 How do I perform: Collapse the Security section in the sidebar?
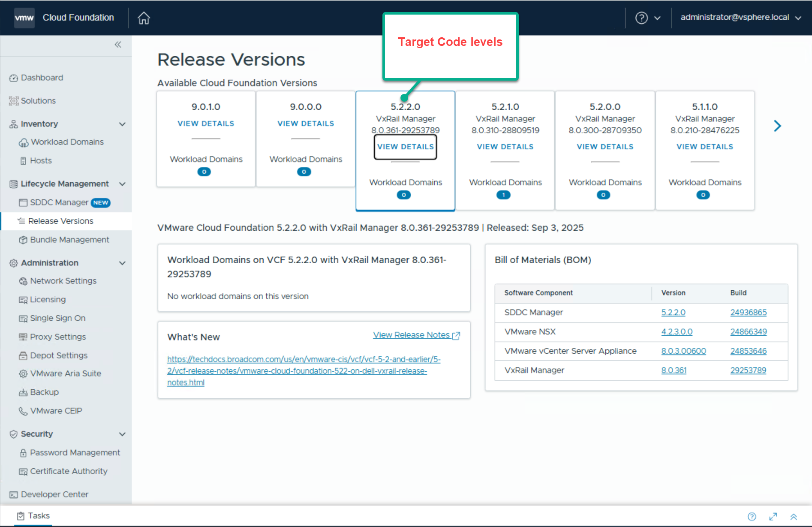[x=122, y=434]
